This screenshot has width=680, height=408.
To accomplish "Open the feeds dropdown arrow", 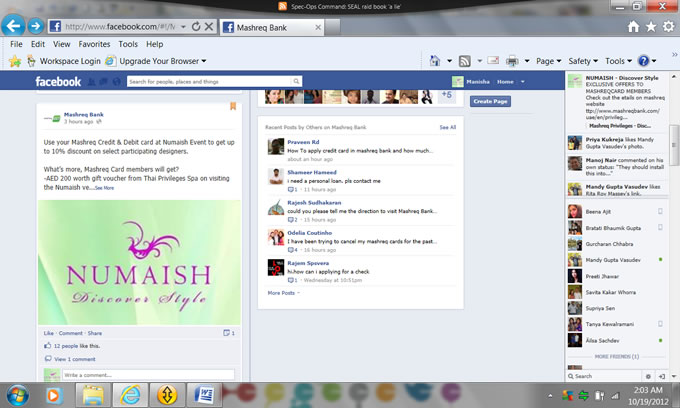I will click(x=480, y=61).
